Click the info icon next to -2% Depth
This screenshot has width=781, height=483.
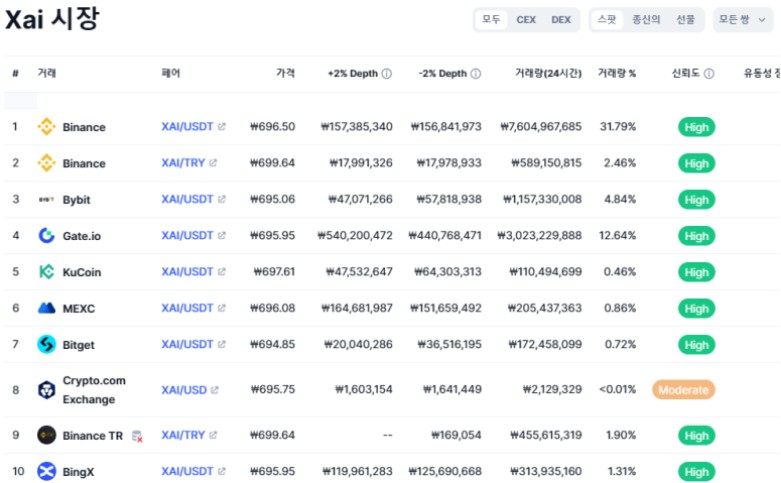[x=476, y=74]
